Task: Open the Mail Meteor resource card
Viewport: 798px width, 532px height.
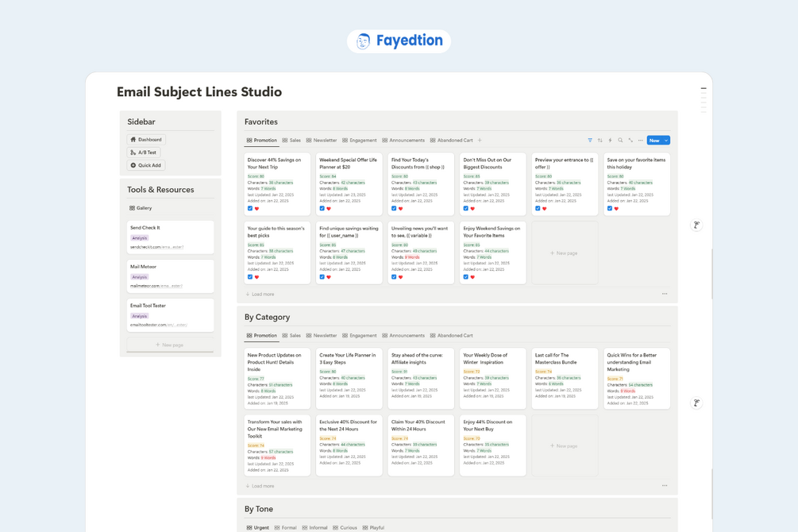Action: (x=170, y=276)
